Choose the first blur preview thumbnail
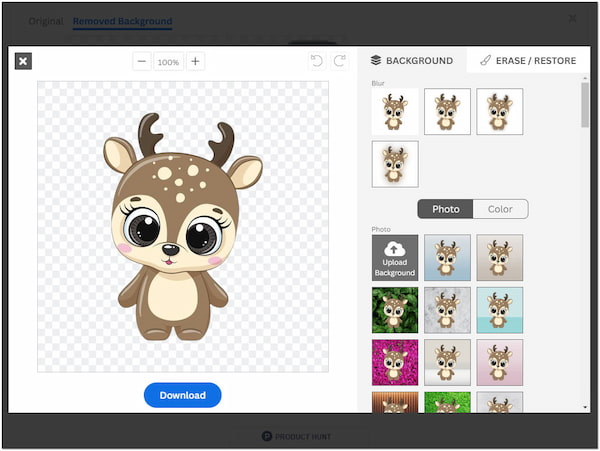 (395, 112)
